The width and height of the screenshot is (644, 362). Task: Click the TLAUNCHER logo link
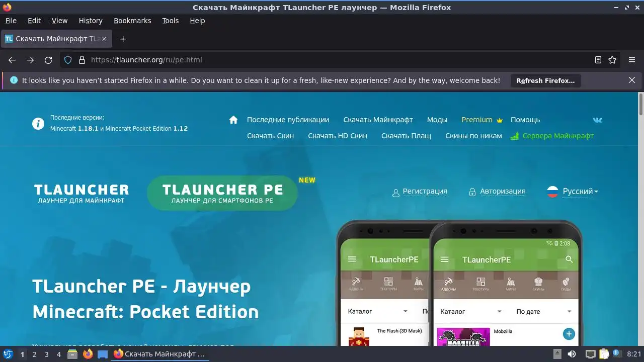(82, 193)
